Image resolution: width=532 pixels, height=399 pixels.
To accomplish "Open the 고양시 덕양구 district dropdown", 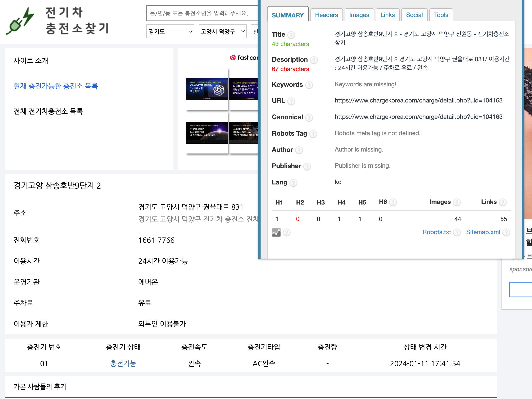I will point(222,32).
